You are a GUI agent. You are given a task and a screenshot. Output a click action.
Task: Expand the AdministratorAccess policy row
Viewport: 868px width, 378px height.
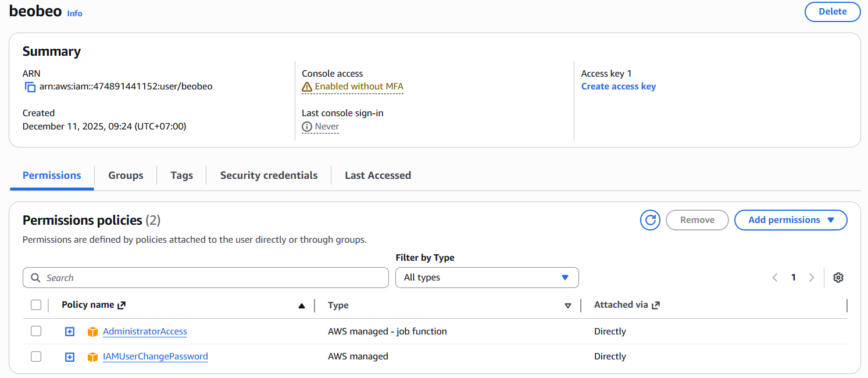point(70,332)
